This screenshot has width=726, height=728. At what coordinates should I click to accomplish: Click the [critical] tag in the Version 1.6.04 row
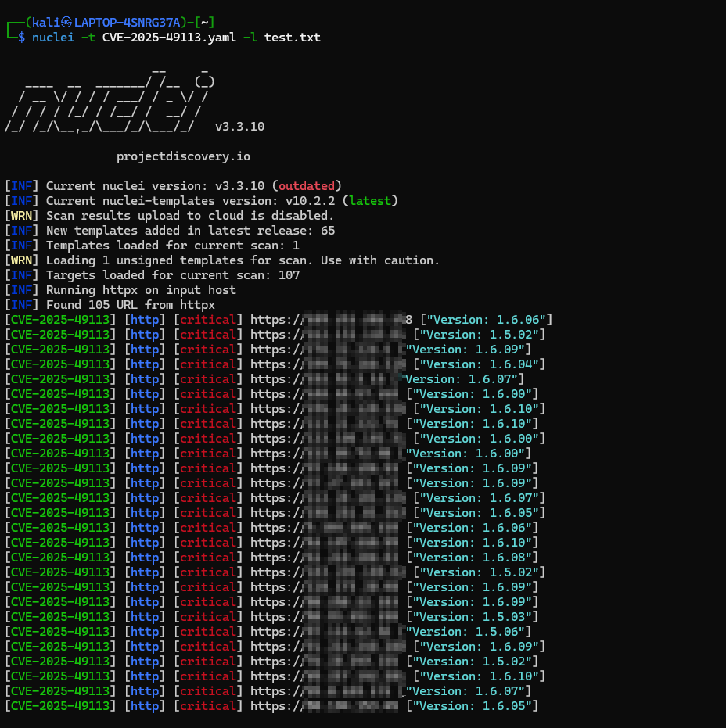coord(208,364)
